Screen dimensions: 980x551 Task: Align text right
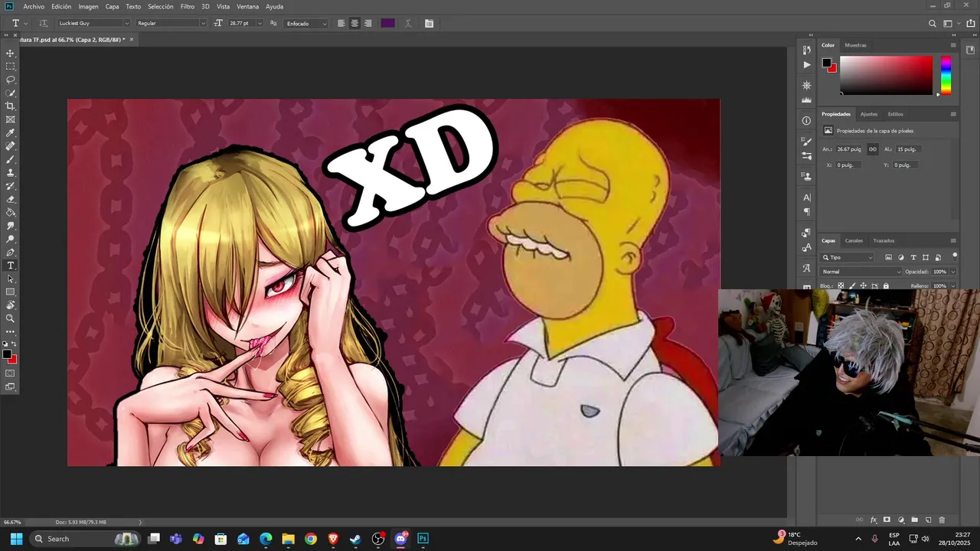367,24
